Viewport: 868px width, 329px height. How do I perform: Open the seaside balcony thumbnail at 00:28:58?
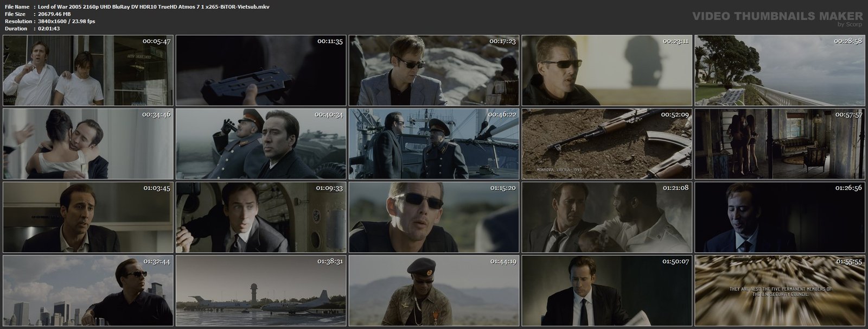point(780,71)
